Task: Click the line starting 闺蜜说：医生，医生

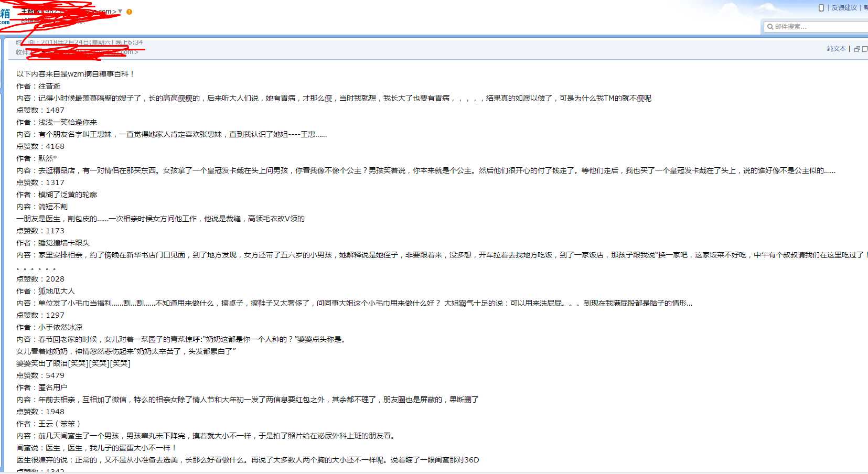Action: pyautogui.click(x=97, y=448)
